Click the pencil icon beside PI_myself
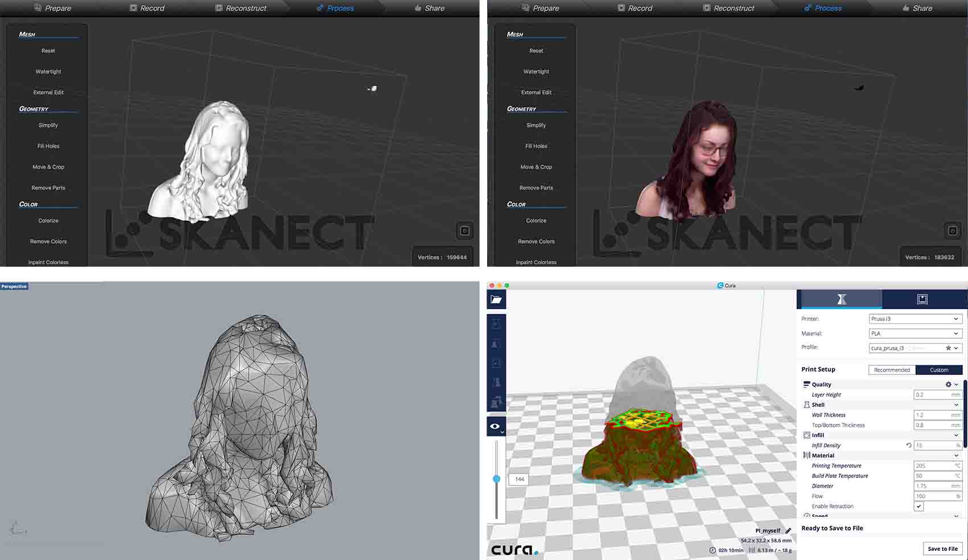 coord(788,531)
